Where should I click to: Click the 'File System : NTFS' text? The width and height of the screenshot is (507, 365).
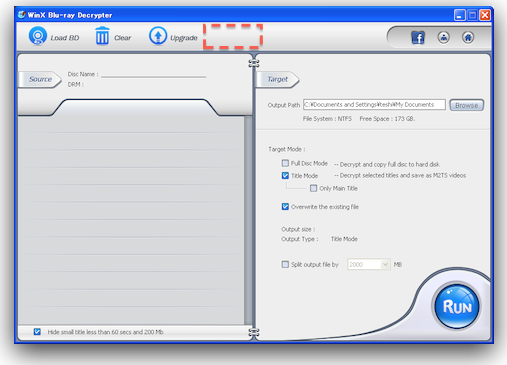327,119
